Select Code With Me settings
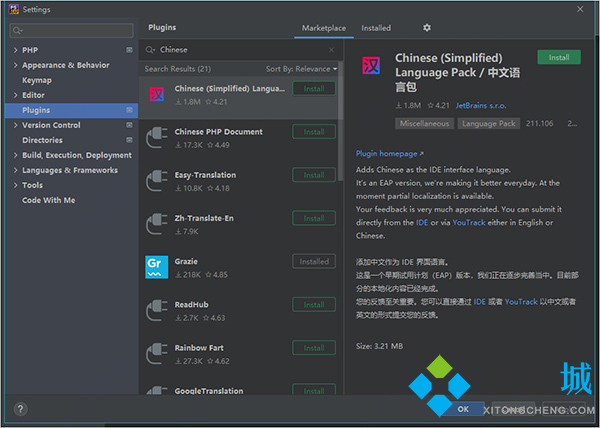Viewport: 600px width, 428px height. point(49,200)
